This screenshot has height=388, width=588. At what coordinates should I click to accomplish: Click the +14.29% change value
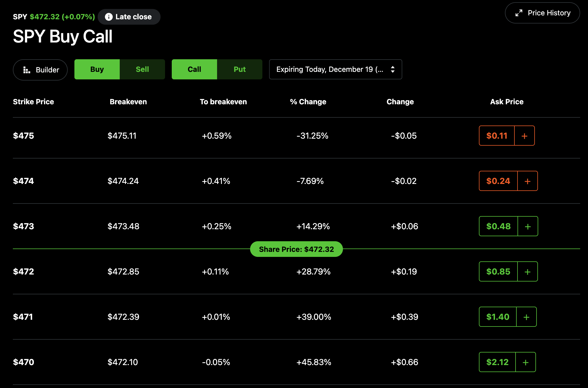point(313,226)
